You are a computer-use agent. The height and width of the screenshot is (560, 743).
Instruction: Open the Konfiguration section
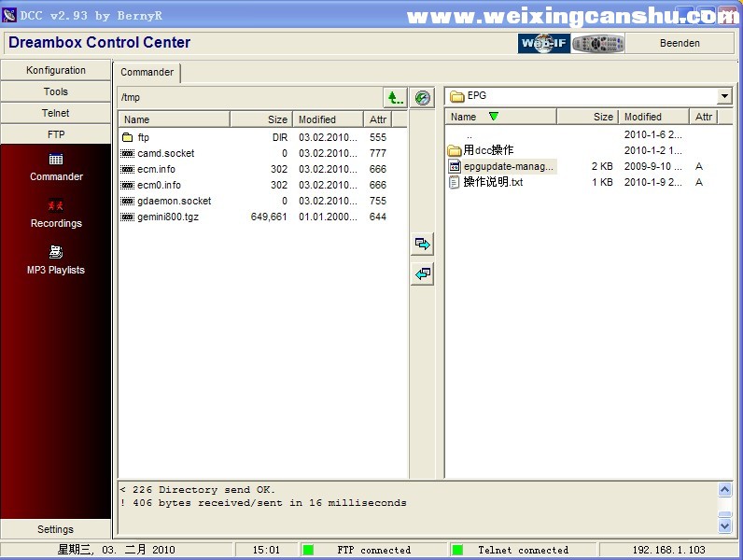(x=56, y=70)
